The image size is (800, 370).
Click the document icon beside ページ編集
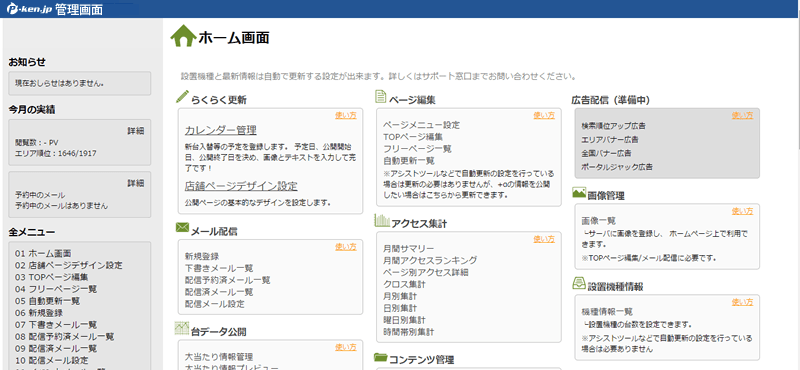click(380, 96)
